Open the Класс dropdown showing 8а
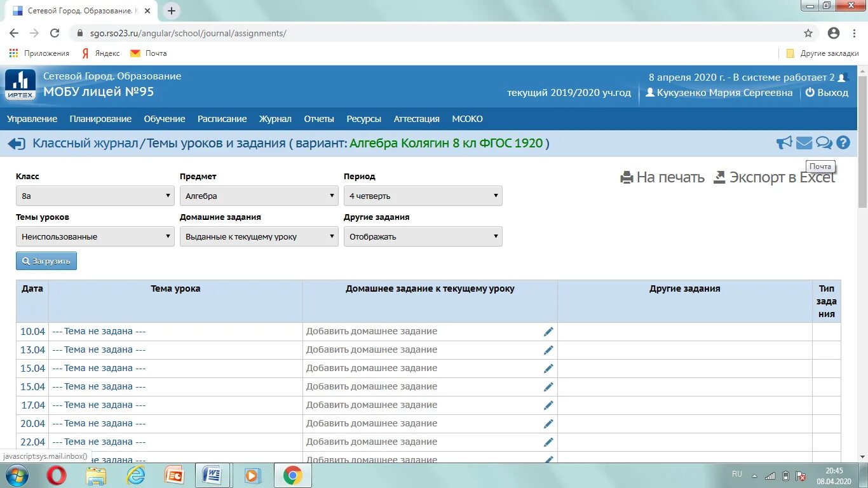 coord(95,196)
